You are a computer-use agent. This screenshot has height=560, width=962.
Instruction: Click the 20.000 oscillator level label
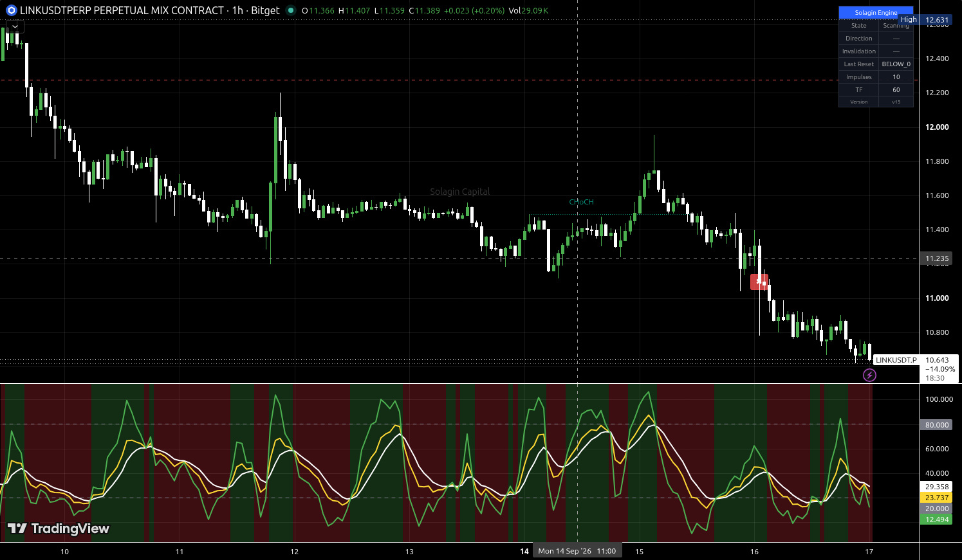(x=937, y=509)
